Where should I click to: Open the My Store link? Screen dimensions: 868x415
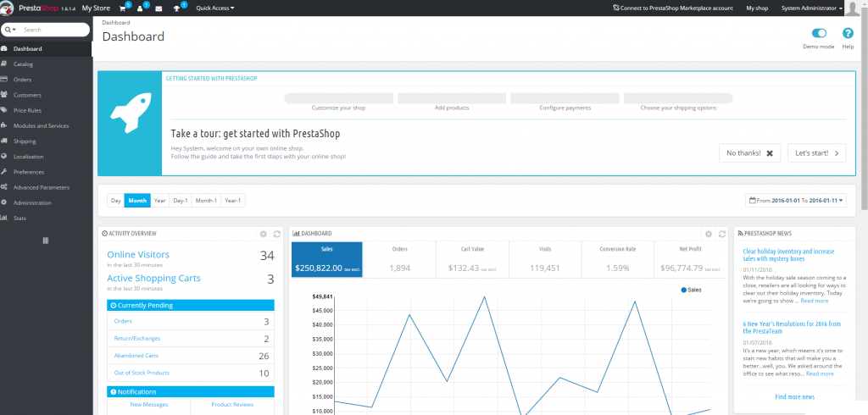pos(96,8)
